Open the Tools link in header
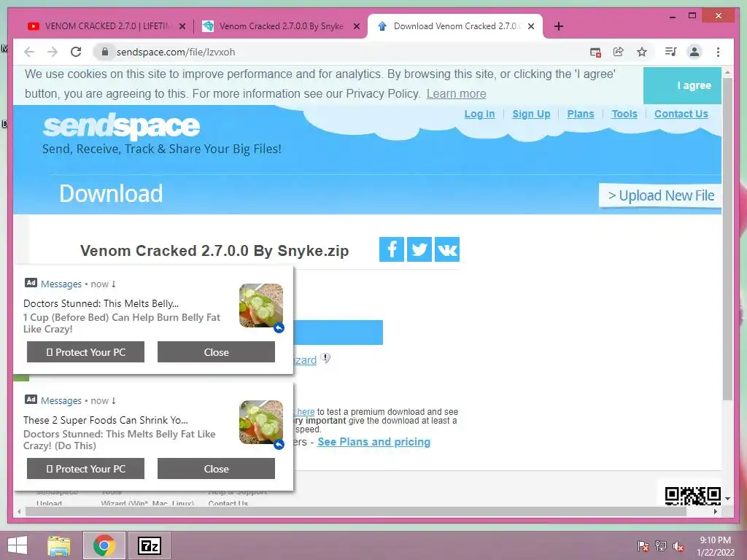This screenshot has height=560, width=747. click(x=624, y=114)
